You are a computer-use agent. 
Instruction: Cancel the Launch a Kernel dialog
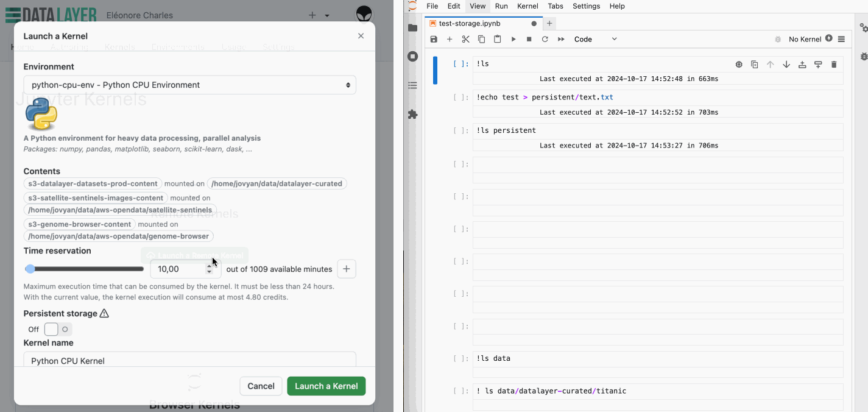[x=261, y=386]
